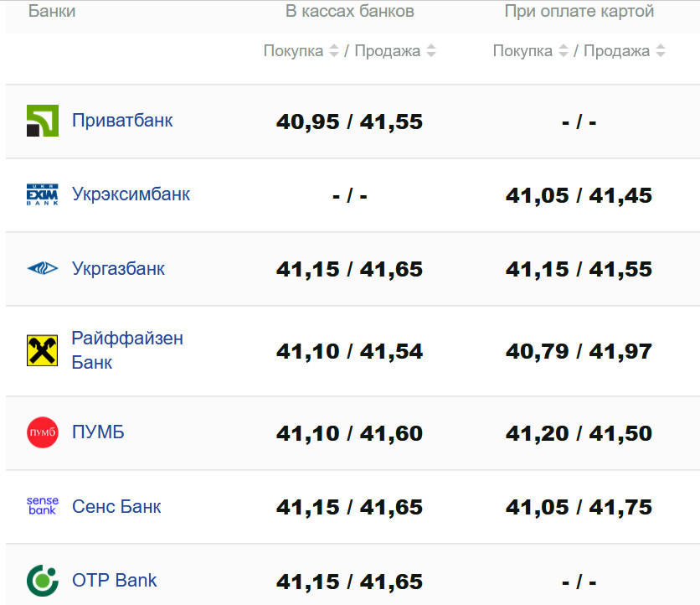Click the Сенс Банк sense logo icon
The image size is (700, 605).
coord(43,506)
